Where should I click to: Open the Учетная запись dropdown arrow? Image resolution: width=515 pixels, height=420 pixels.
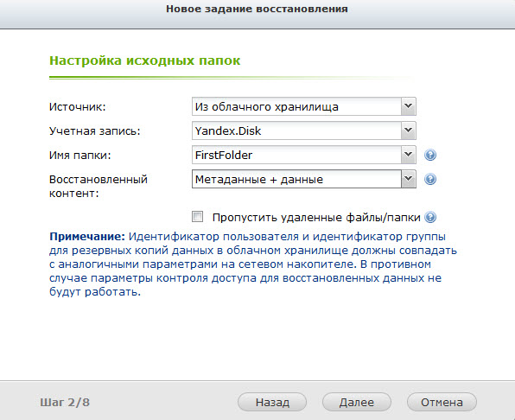pos(408,130)
